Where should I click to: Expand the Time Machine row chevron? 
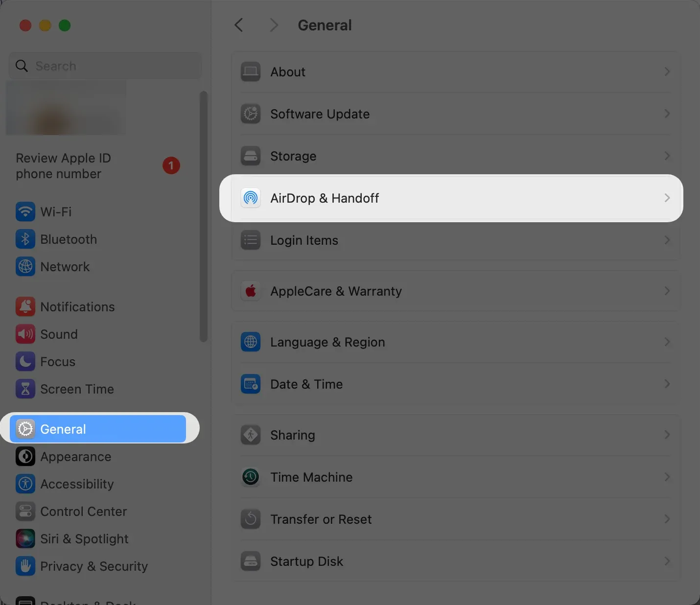(667, 477)
